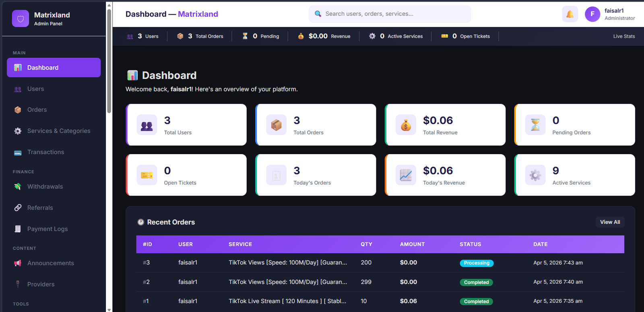Click the Pending Orders hourglass icon

coord(535,125)
